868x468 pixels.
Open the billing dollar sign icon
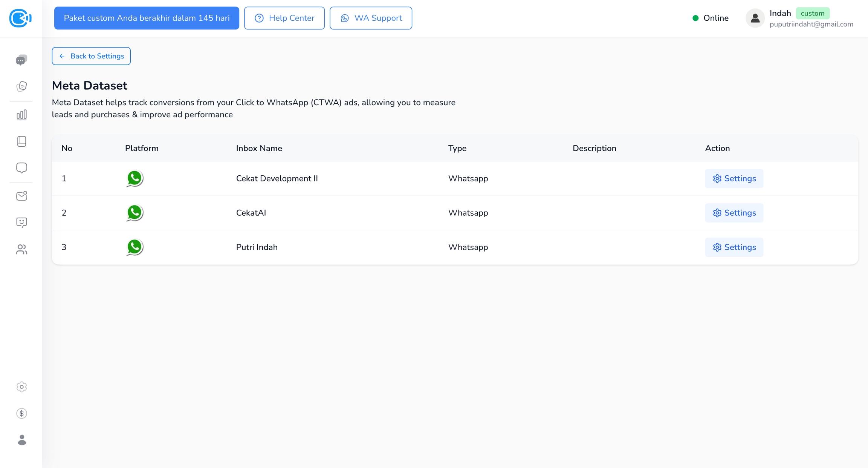coord(21,413)
